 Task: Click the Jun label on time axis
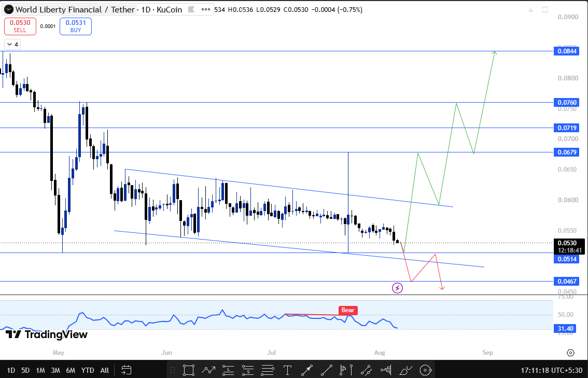coord(166,353)
